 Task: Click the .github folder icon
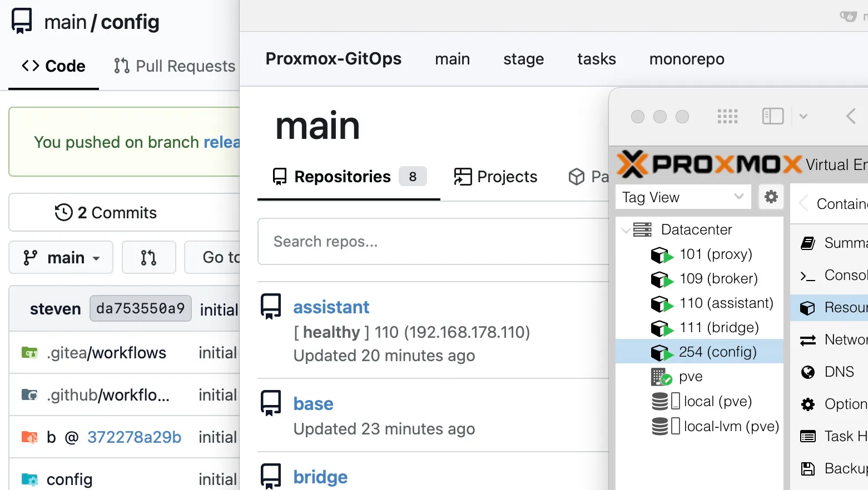coord(29,395)
